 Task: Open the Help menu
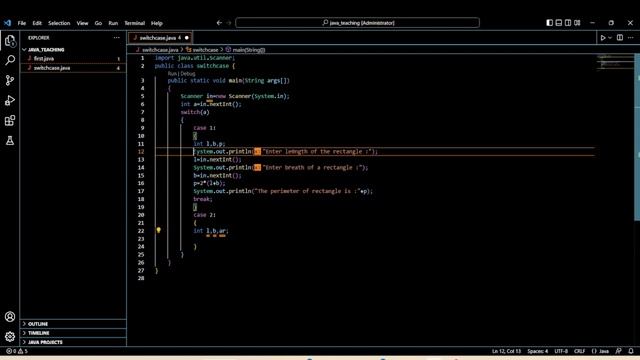pos(157,23)
